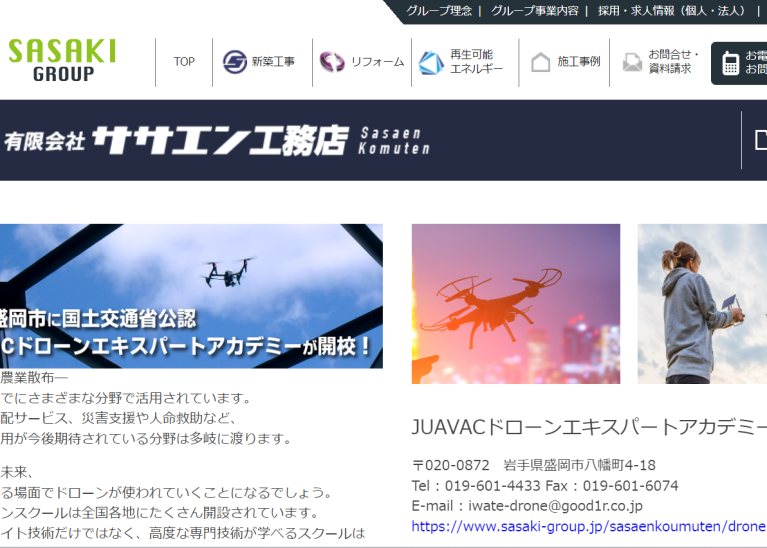This screenshot has width=767, height=548.
Task: Click the line ending 使われていくことになるでしょう。
Action: (x=166, y=492)
